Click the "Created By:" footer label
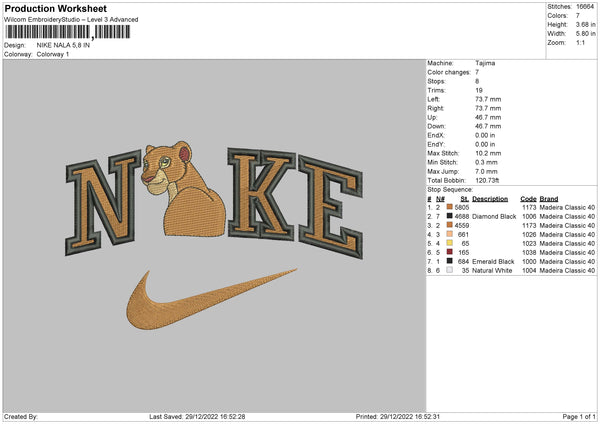The height and width of the screenshot is (424, 600). point(21,416)
